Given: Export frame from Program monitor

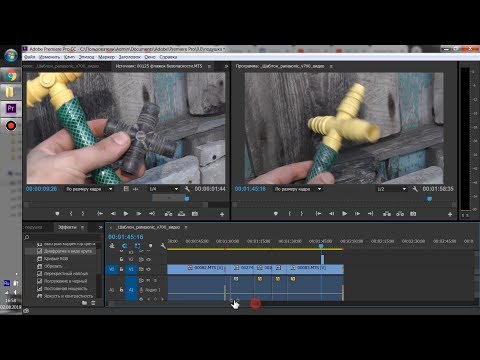Looking at the screenshot, I should (413, 214).
